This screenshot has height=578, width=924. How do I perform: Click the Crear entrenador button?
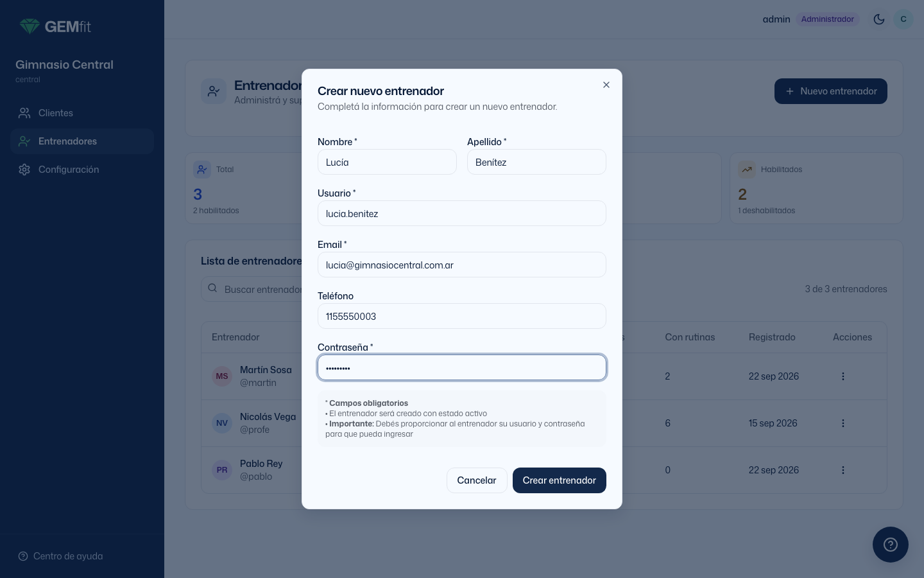coord(560,480)
